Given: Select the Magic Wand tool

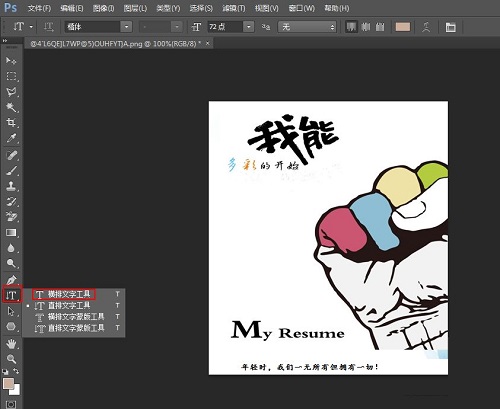Looking at the screenshot, I should pyautogui.click(x=11, y=107).
